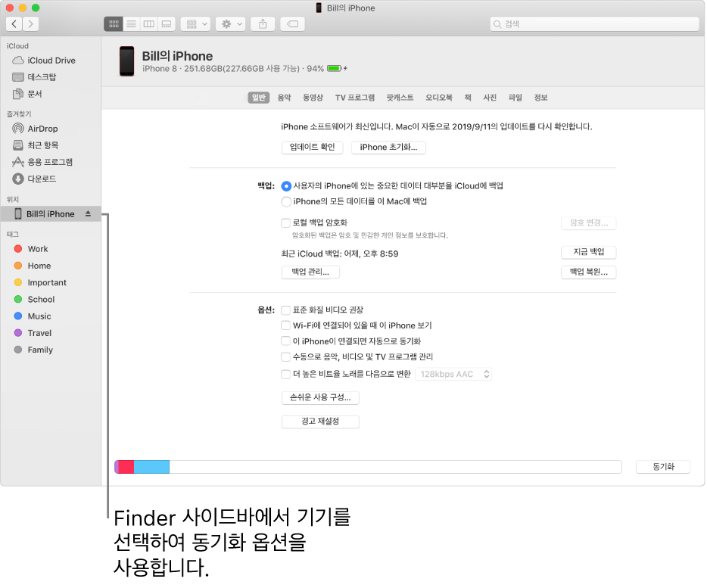Switch to the 정보 tab
The image size is (707, 588).
pos(540,98)
